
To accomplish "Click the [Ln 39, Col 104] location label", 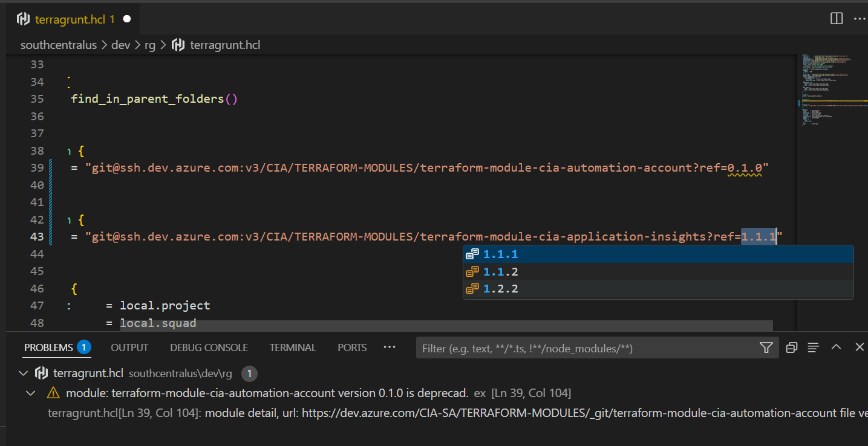I will pos(531,393).
